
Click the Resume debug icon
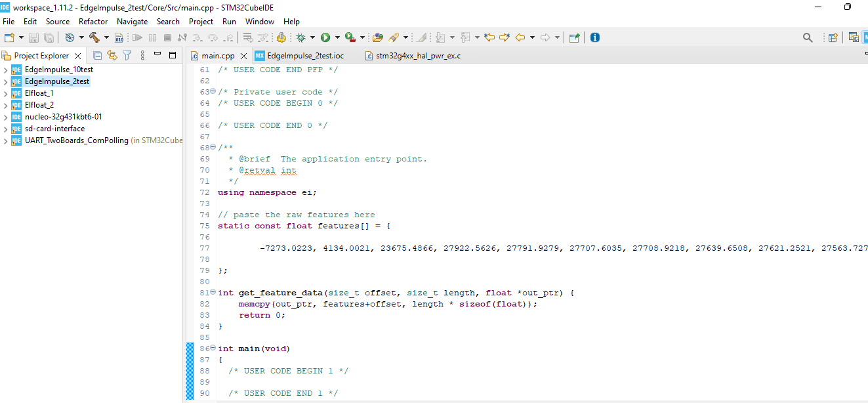point(137,37)
